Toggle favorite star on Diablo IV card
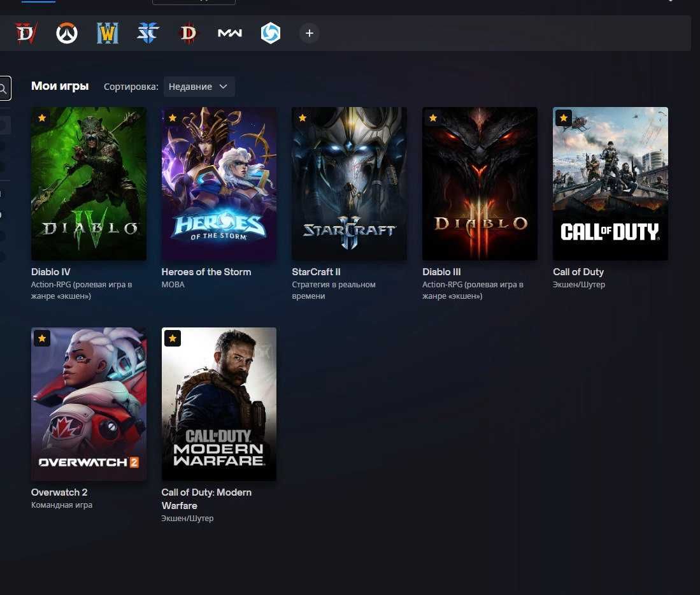700x595 pixels. (42, 118)
